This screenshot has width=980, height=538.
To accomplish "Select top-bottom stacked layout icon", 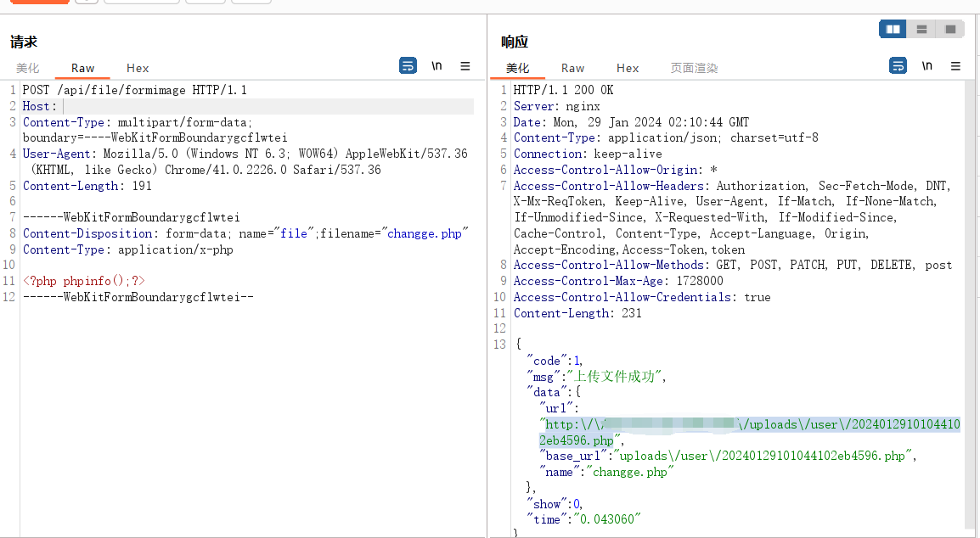I will (921, 29).
